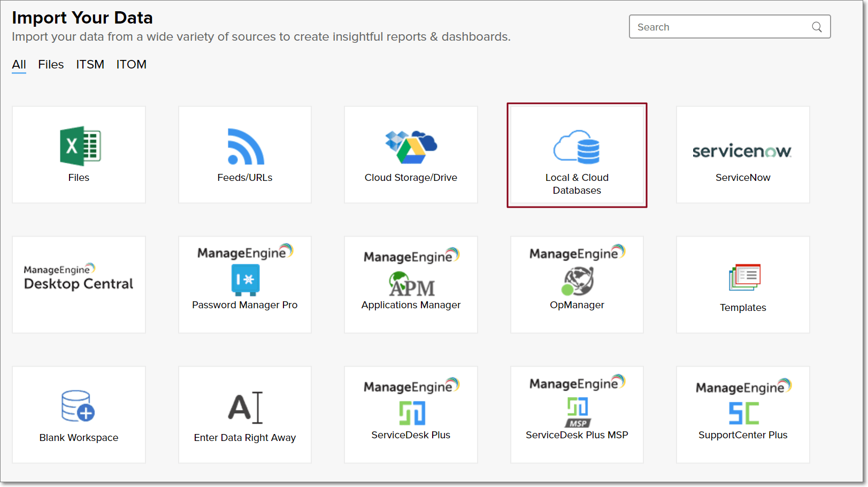Click the SupportCenter Plus SC icon
This screenshot has width=868, height=487.
click(743, 413)
